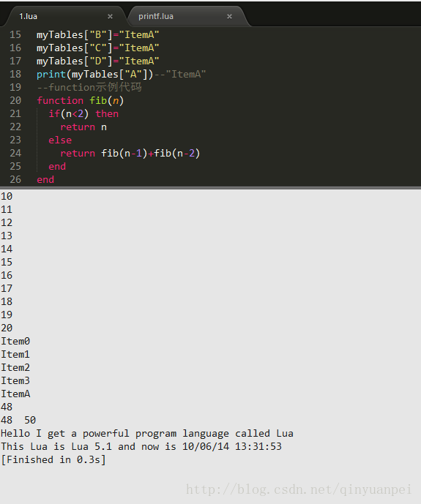Click output line 'Item1'
The image size is (421, 504).
click(15, 355)
